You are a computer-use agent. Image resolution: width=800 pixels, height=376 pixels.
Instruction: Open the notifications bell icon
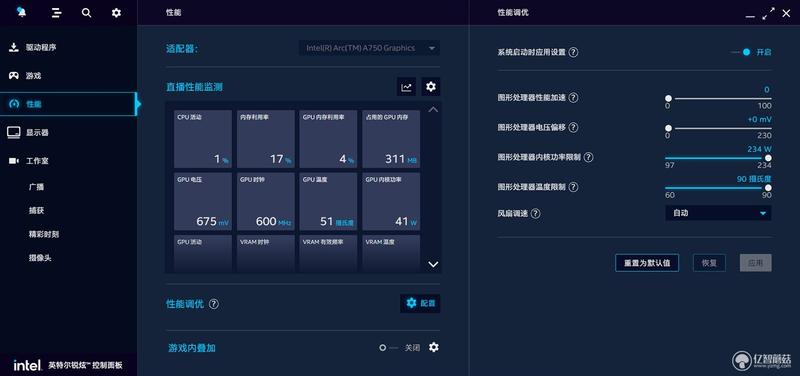(x=21, y=12)
